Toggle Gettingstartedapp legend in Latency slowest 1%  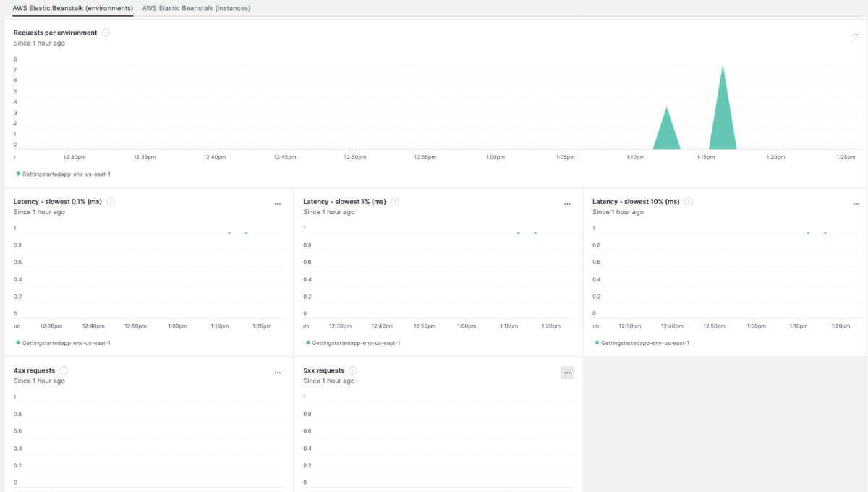[353, 343]
